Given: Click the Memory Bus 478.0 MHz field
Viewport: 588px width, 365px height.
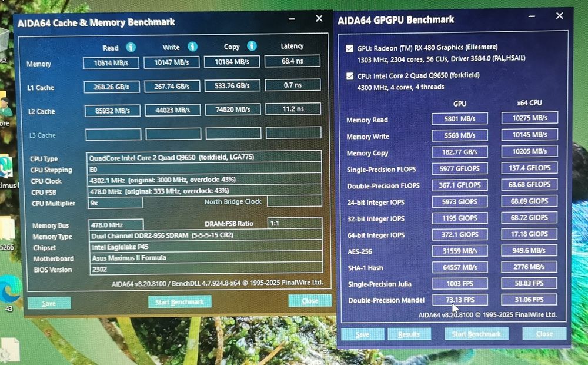Looking at the screenshot, I should tap(116, 225).
